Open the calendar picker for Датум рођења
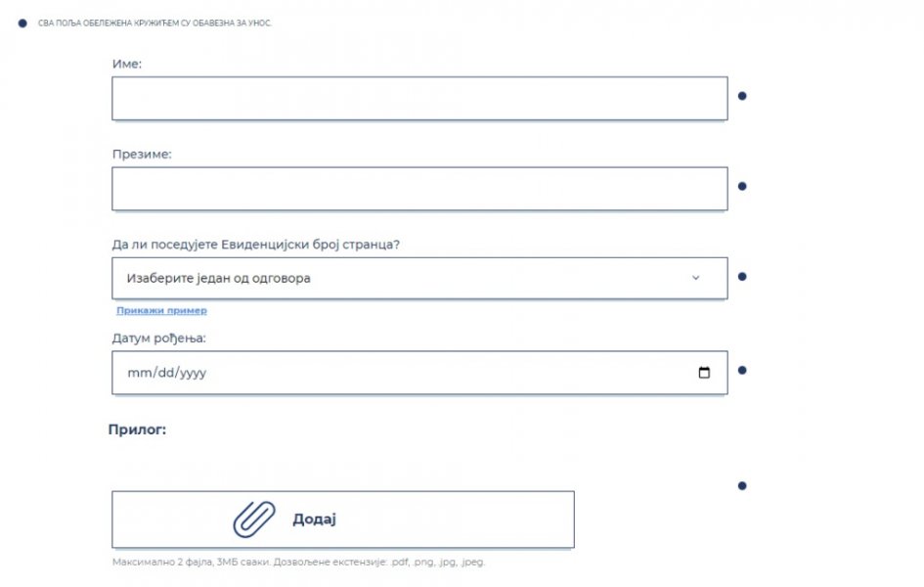The image size is (924, 587). click(706, 372)
